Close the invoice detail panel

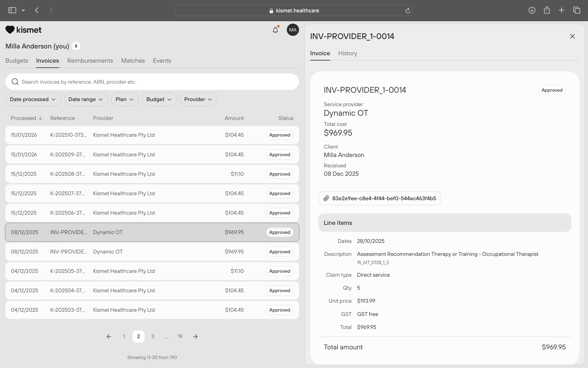572,36
